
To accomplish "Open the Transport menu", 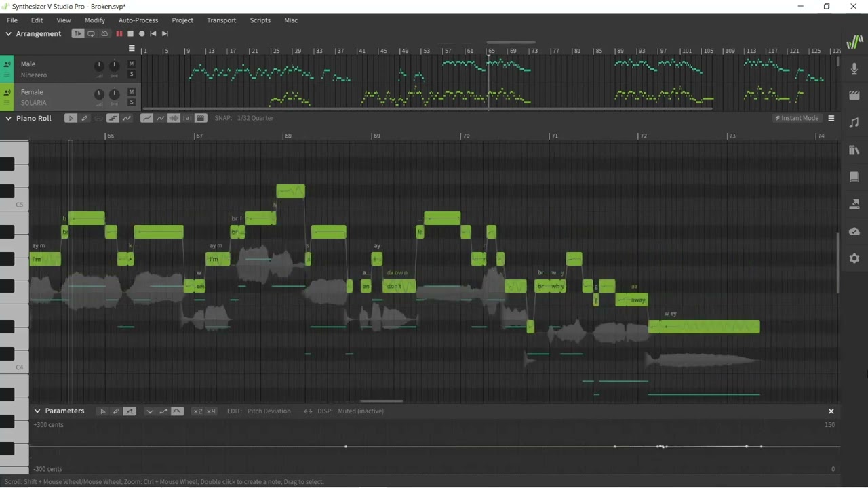I will (x=222, y=20).
